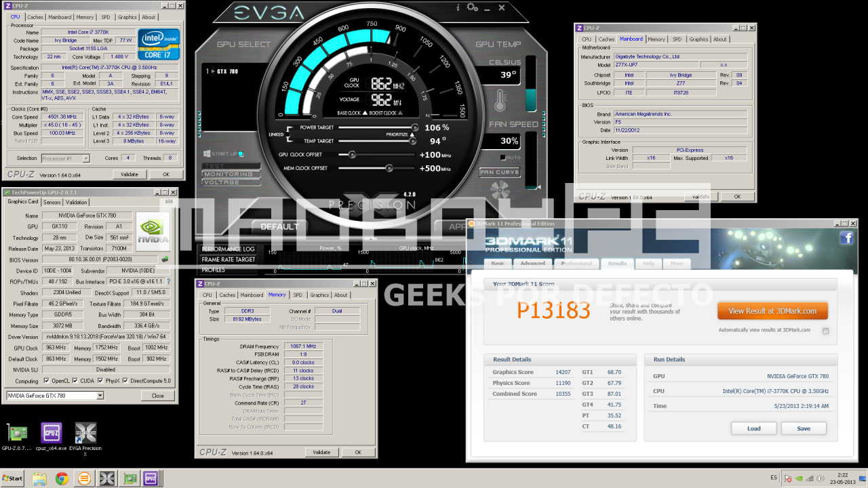Toggle the CUDA checkbox in GPU-Z
868x488 pixels.
(x=75, y=381)
